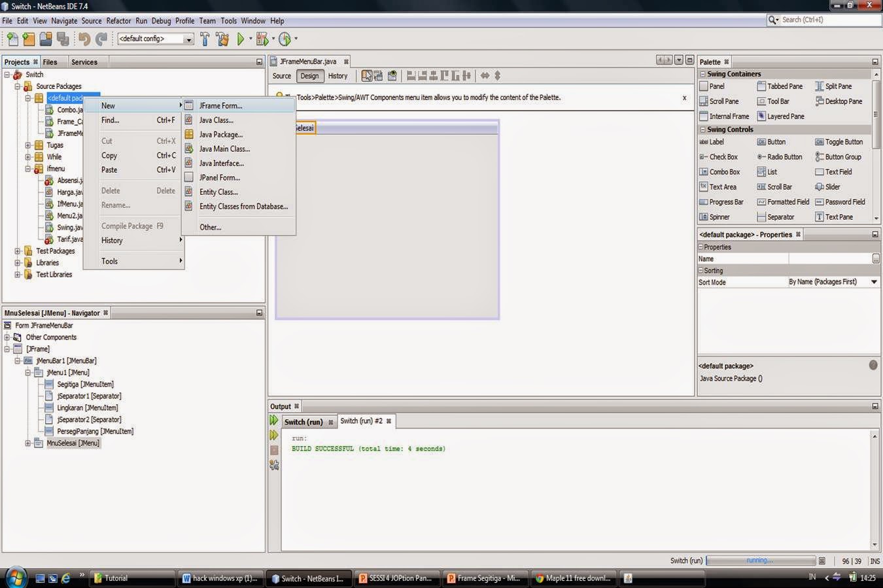883x588 pixels.
Task: Select Tarif.java in the Projects tree
Action: (x=69, y=239)
